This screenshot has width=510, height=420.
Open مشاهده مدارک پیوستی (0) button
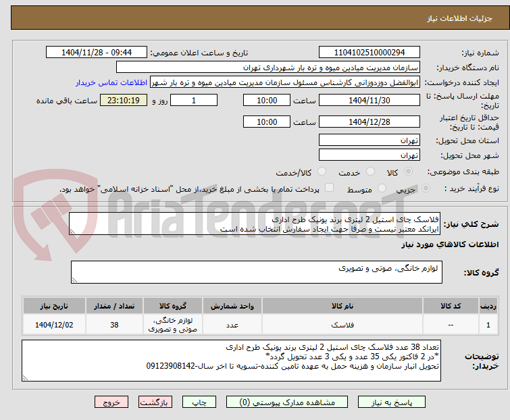pos(287,402)
